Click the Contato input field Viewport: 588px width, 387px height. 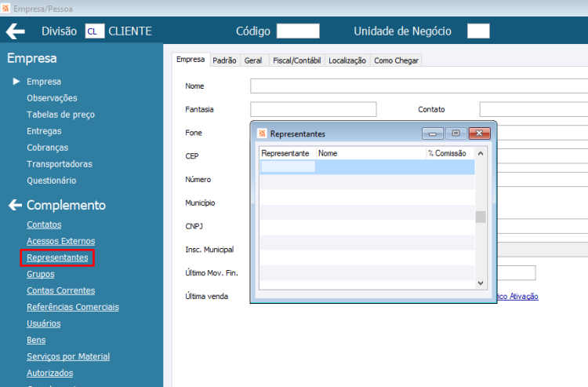tap(534, 109)
